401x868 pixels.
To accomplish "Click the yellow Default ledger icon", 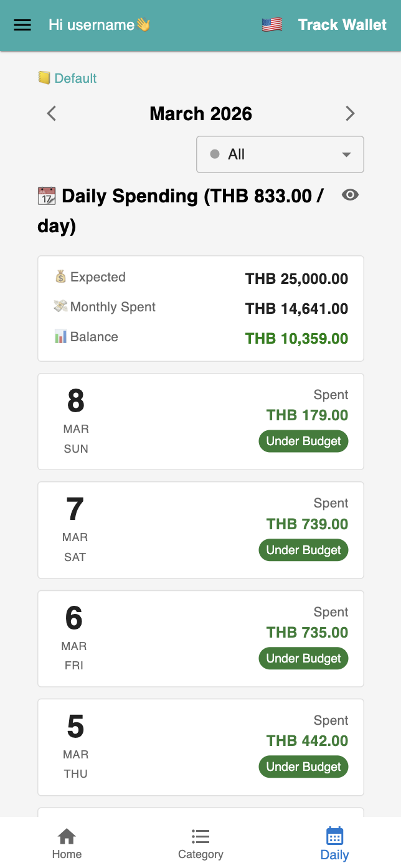I will click(x=44, y=78).
